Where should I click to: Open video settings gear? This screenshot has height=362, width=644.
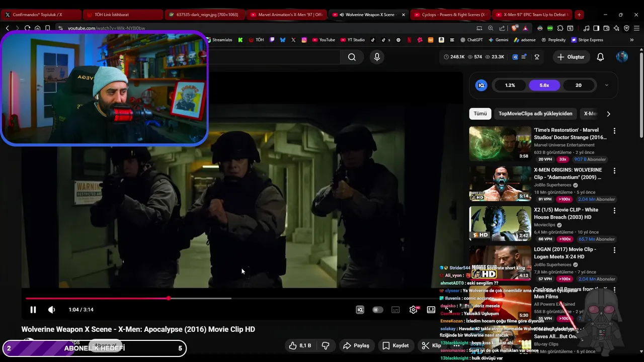coord(413,310)
